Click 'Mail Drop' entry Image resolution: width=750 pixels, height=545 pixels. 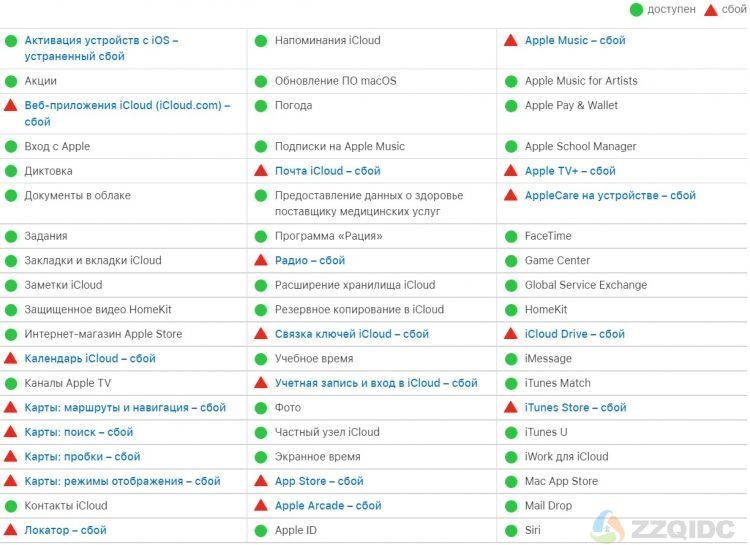tap(548, 505)
